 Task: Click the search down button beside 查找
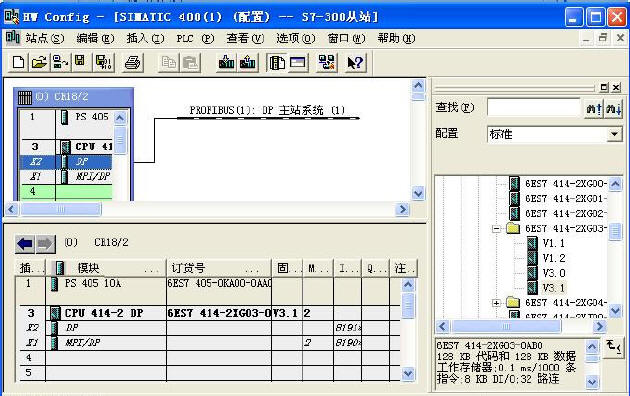coord(614,109)
